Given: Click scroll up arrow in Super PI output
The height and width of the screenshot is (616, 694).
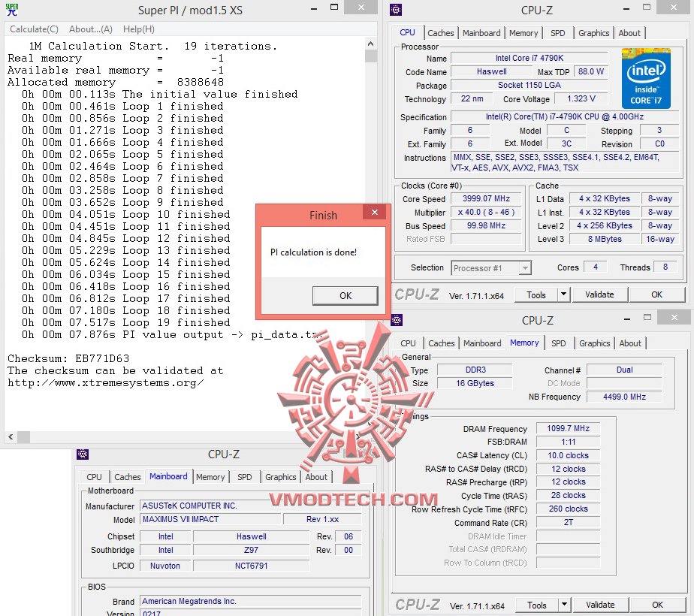Looking at the screenshot, I should coord(371,44).
